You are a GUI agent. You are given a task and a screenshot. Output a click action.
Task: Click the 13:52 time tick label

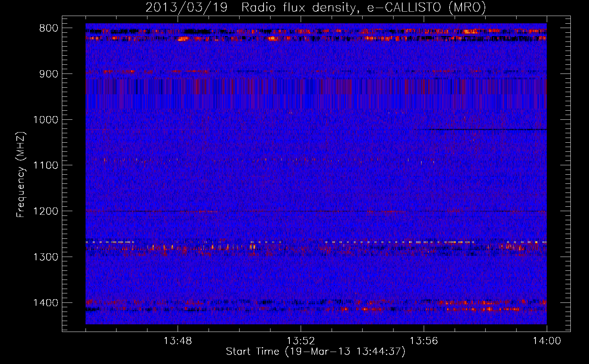tap(301, 341)
